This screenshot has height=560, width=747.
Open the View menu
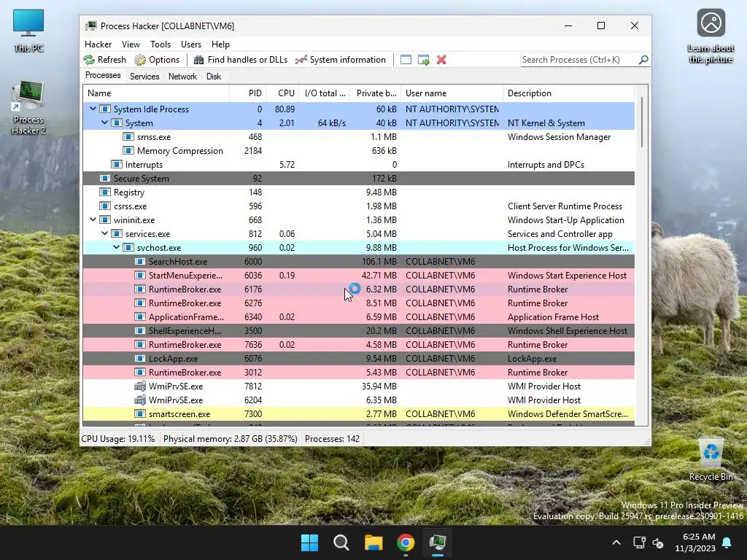pyautogui.click(x=131, y=44)
